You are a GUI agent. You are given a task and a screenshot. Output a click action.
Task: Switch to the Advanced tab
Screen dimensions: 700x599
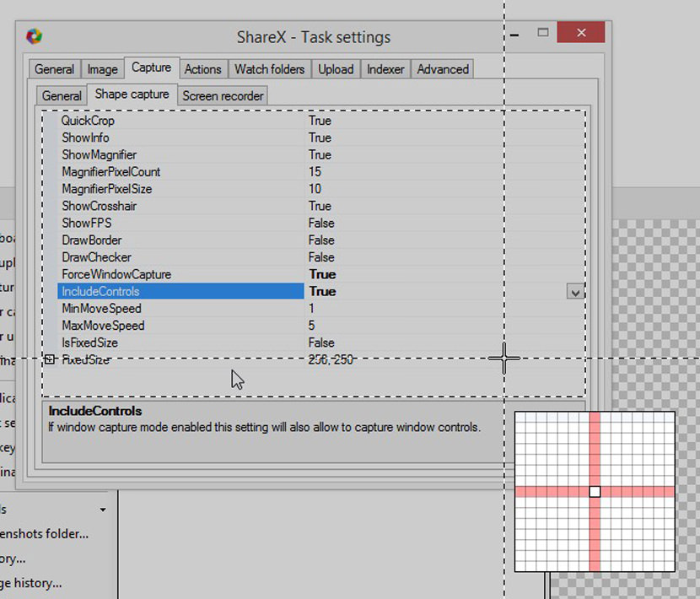[x=443, y=69]
